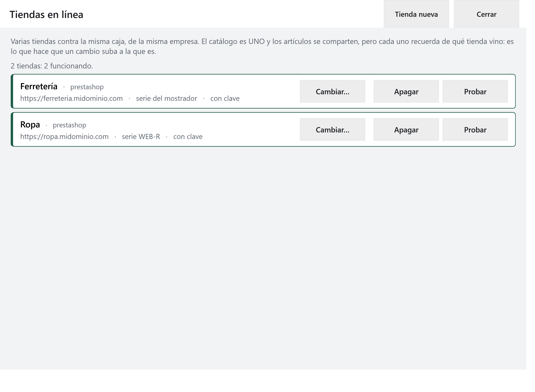This screenshot has height=392, width=535.
Task: Create a new store with Tienda nueva
Action: point(416,14)
